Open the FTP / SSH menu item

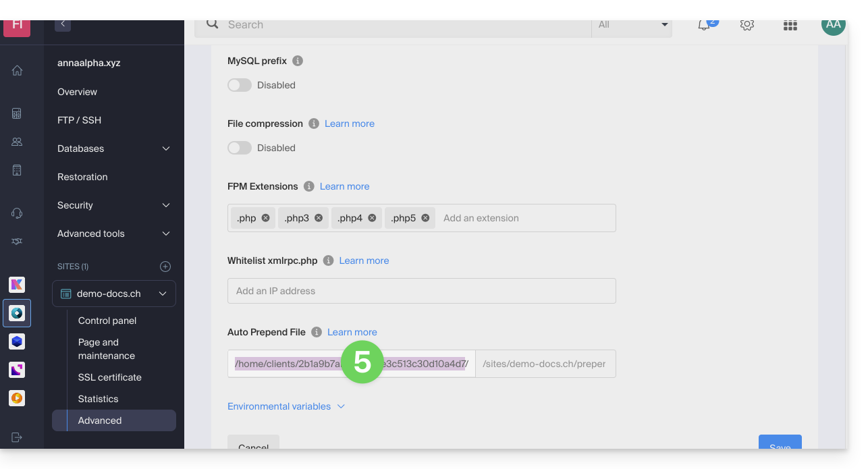[80, 120]
